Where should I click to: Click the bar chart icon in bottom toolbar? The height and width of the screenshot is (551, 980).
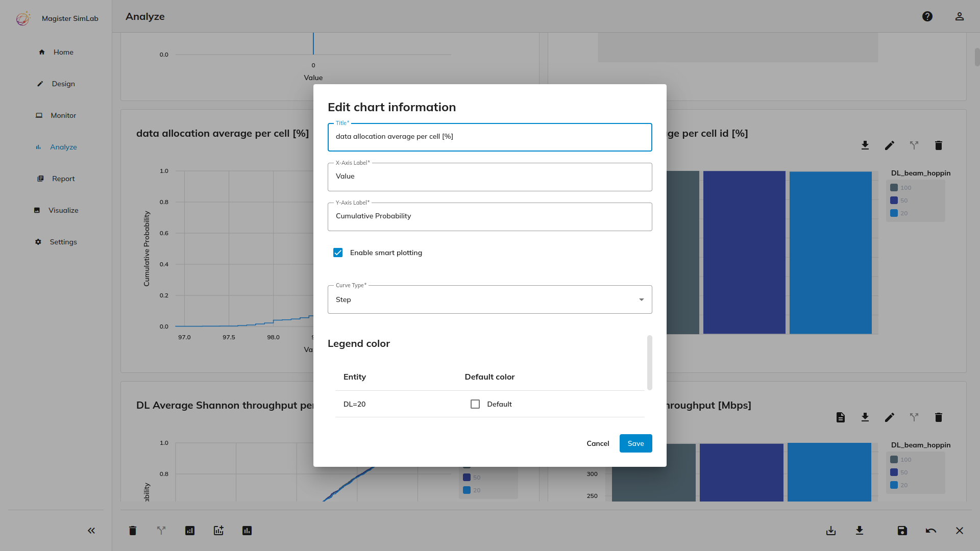[x=247, y=531]
